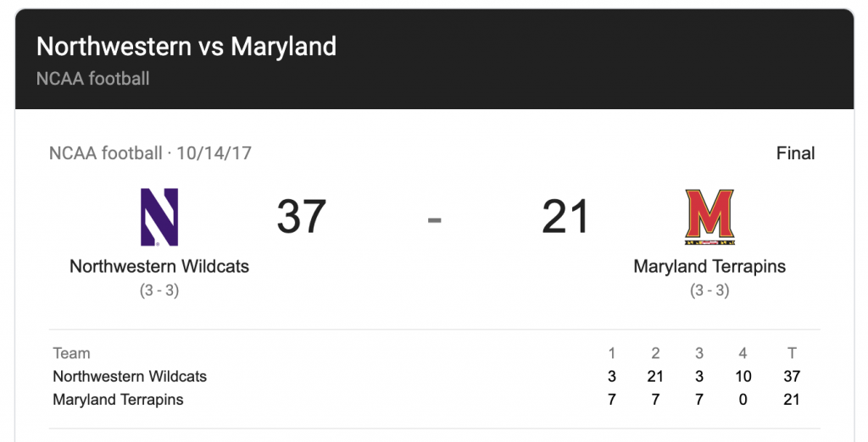Click the Northwestern (3 - 3) record text
This screenshot has width=868, height=442.
[159, 290]
